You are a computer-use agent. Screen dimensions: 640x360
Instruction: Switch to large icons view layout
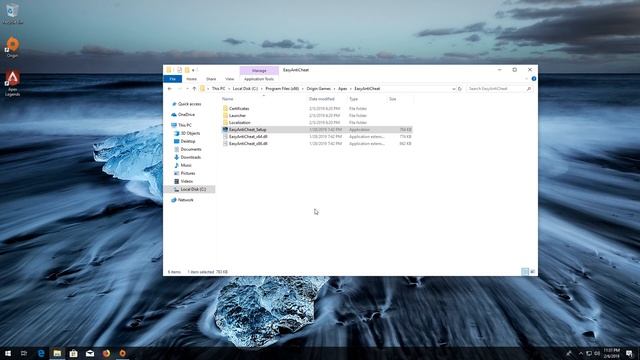pos(532,272)
